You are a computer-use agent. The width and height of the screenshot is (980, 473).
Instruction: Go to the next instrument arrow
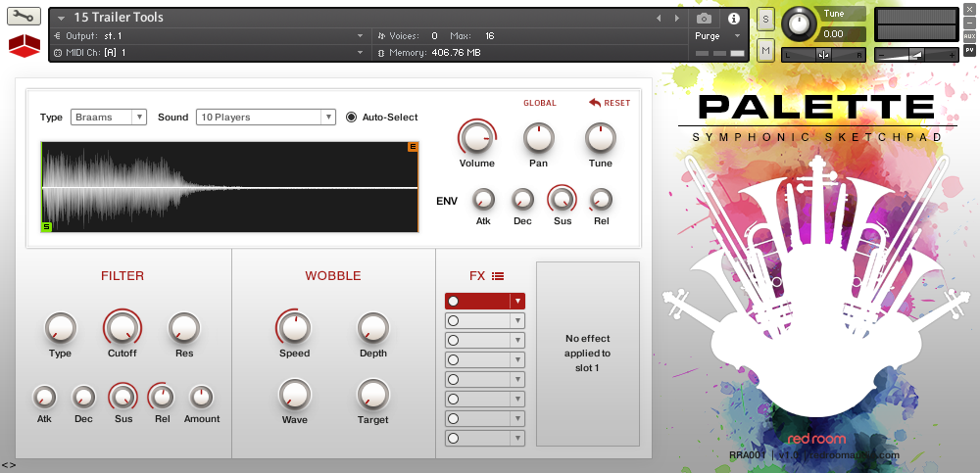(676, 19)
